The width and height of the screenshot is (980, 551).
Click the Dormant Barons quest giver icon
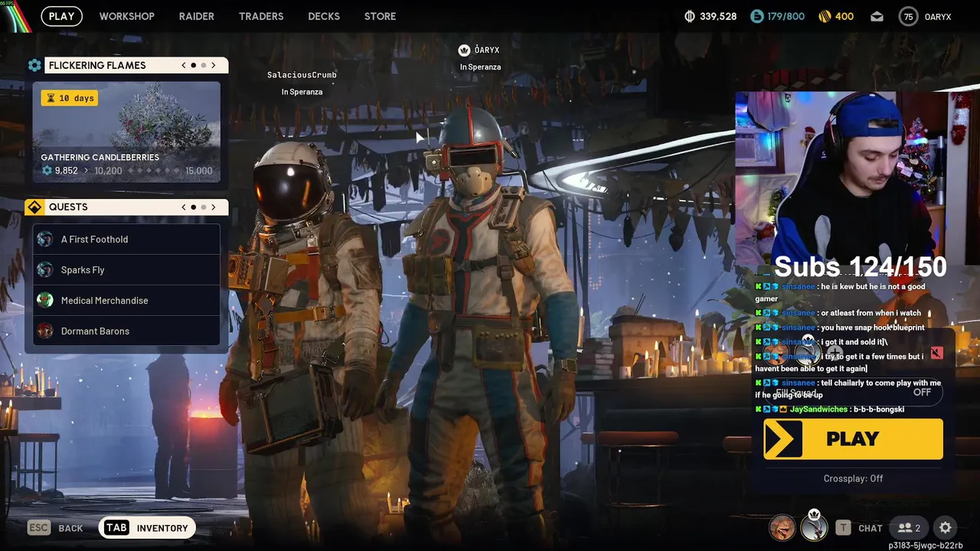coord(45,331)
